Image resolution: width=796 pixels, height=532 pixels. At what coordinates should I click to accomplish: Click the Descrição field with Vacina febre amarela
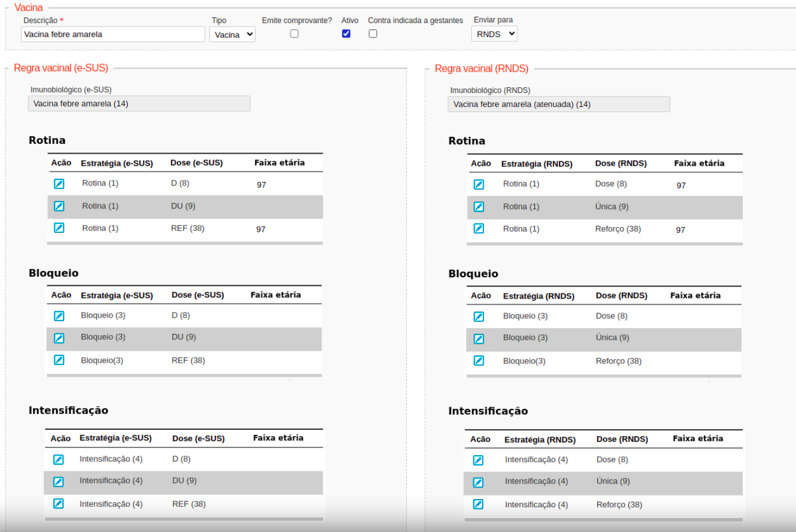tap(113, 34)
